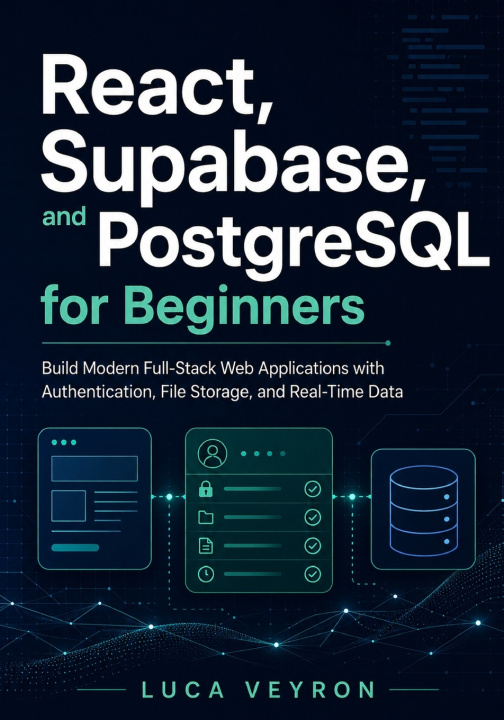Click the checkmark beside the document row
The height and width of the screenshot is (720, 504).
313,546
